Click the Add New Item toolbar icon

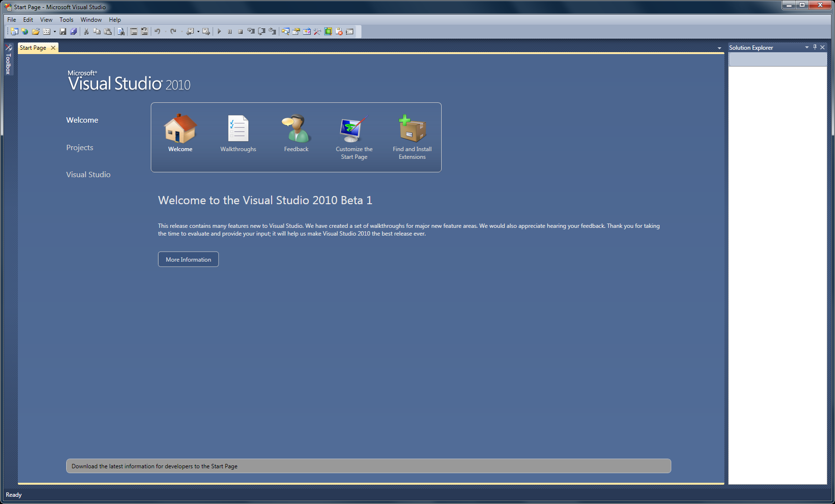[x=46, y=31]
